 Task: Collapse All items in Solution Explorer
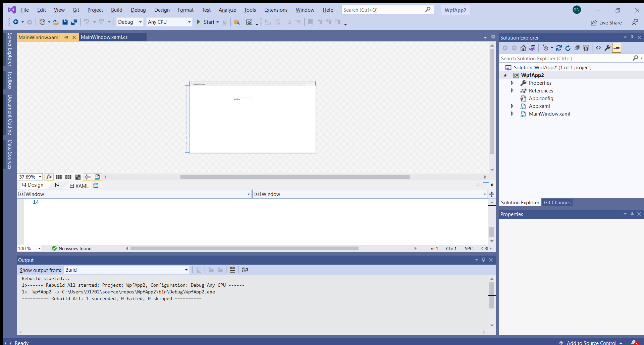(577, 48)
